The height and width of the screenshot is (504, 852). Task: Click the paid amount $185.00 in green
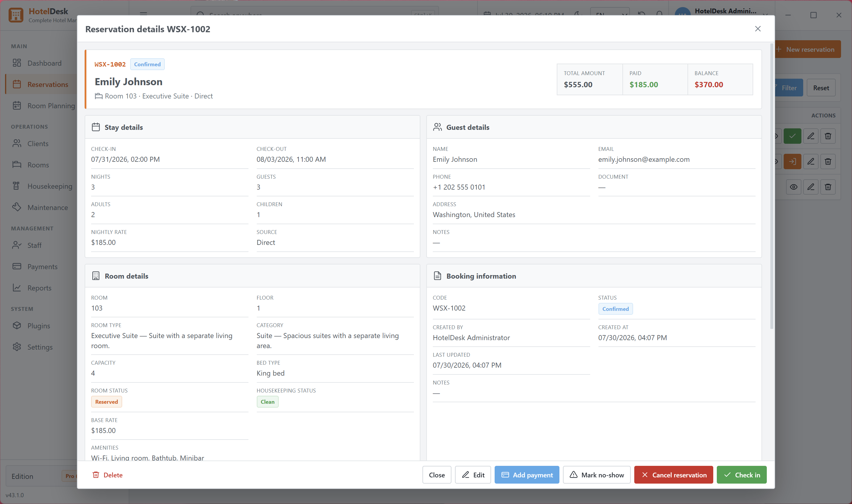[x=643, y=85]
